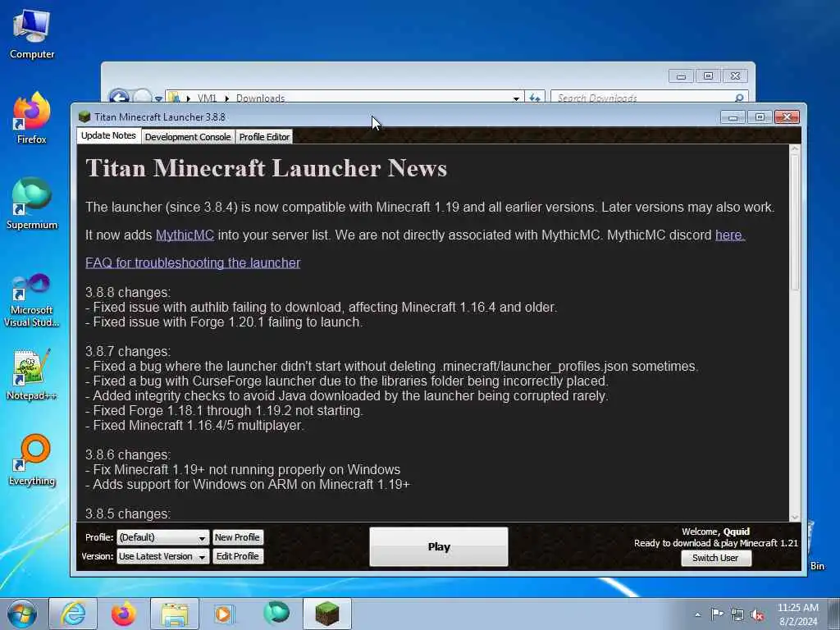Click the 'Welcome, Qquid' text

(x=715, y=532)
